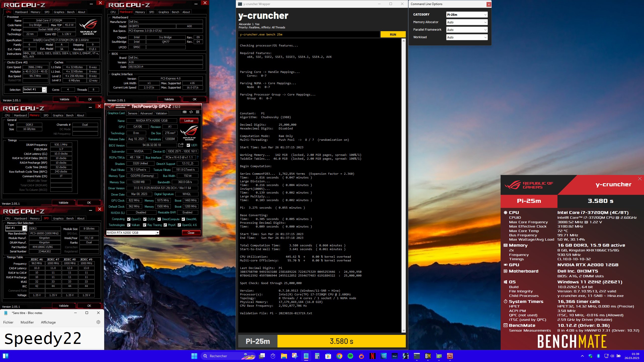Toggle the Vulkan checkbox
This screenshot has height=362, width=644.
coord(129,225)
